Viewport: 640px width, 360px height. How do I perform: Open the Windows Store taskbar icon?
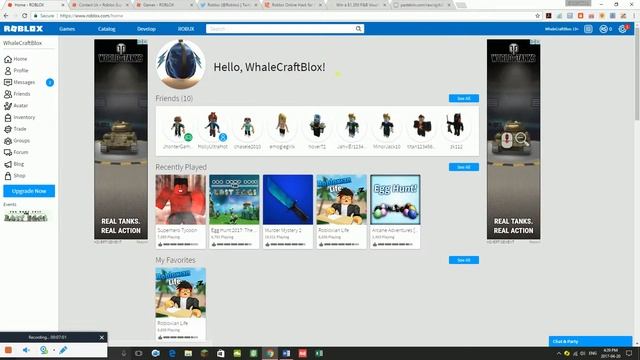pos(221,353)
